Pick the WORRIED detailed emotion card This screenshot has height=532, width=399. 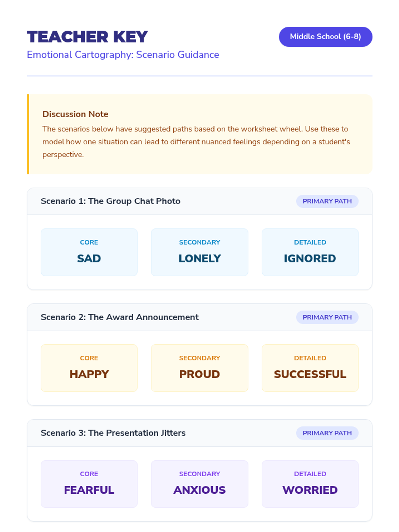pyautogui.click(x=310, y=483)
